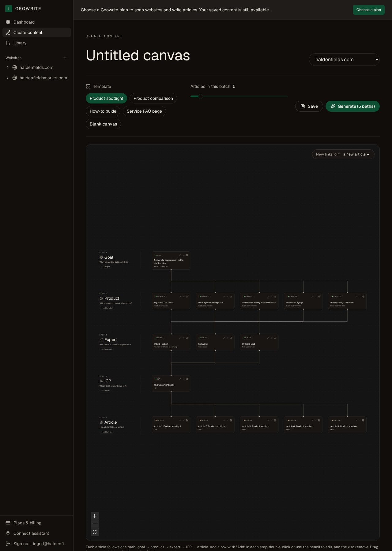Image resolution: width=392 pixels, height=551 pixels.
Task: Click the Add article button
Action: (x=107, y=432)
